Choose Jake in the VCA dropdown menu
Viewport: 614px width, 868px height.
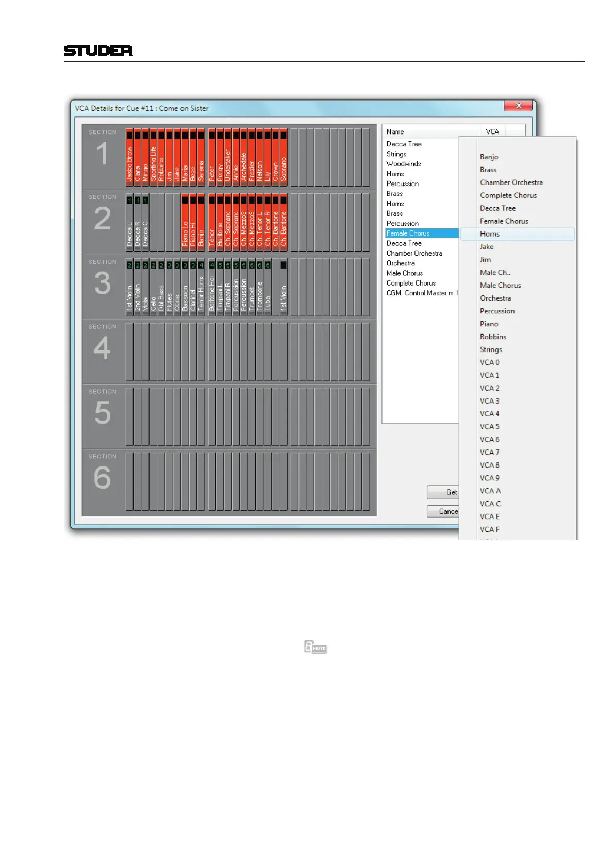click(x=517, y=247)
